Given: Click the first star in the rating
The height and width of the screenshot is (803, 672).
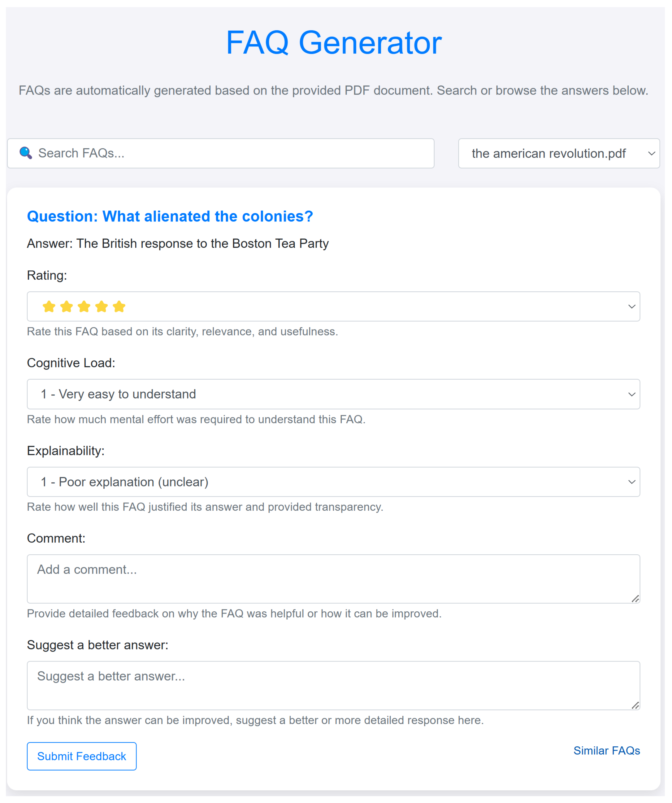Looking at the screenshot, I should tap(49, 307).
